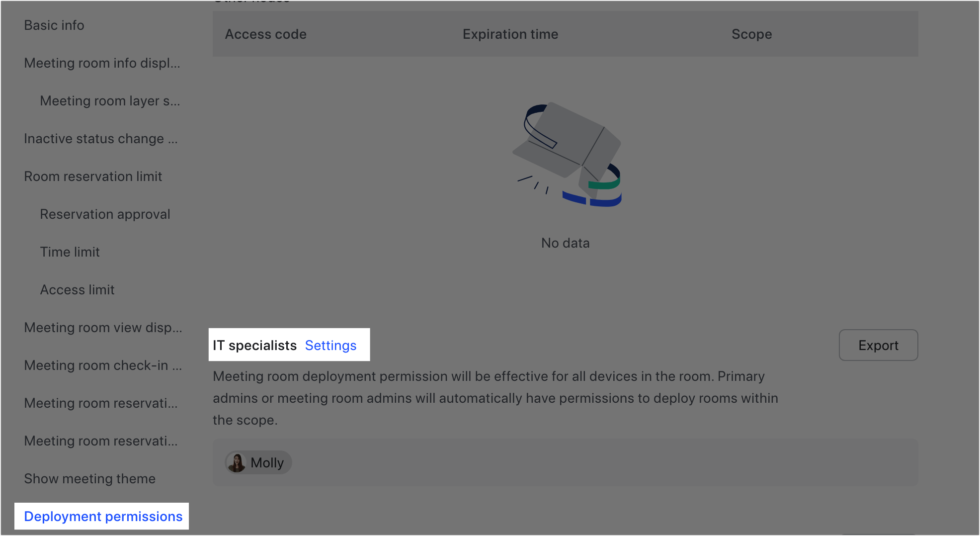Viewport: 980px width, 536px height.
Task: Select Show meeting theme
Action: (89, 478)
